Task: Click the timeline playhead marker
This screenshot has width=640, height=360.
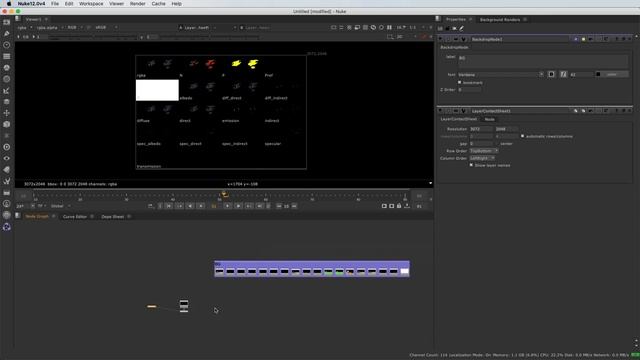Action: (224, 194)
